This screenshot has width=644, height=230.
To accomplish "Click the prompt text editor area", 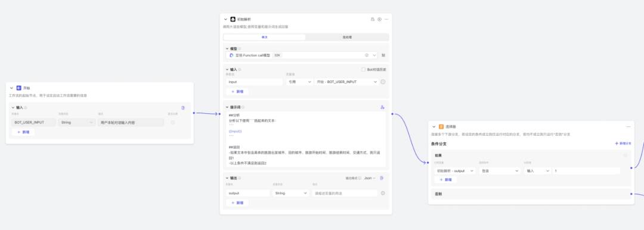I will (x=306, y=139).
